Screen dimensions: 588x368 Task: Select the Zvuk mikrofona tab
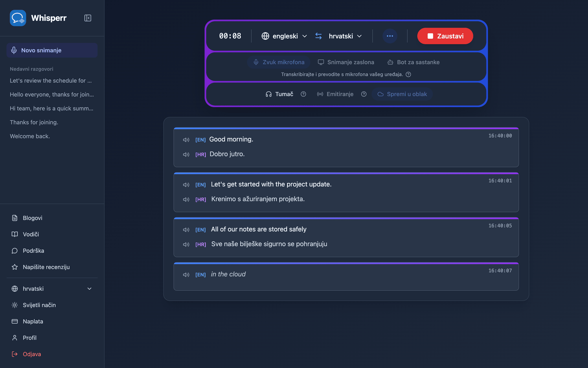279,62
